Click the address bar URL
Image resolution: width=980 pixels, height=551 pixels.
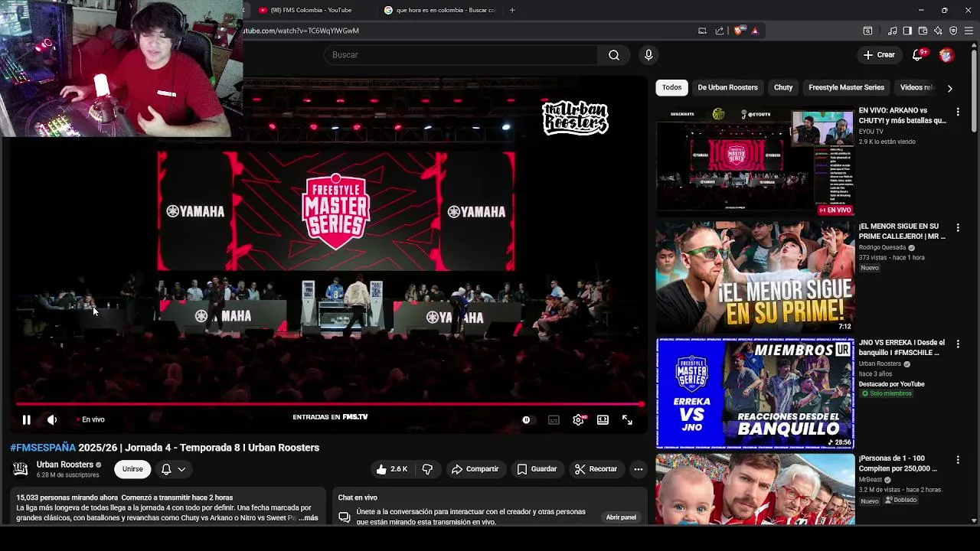pyautogui.click(x=301, y=31)
